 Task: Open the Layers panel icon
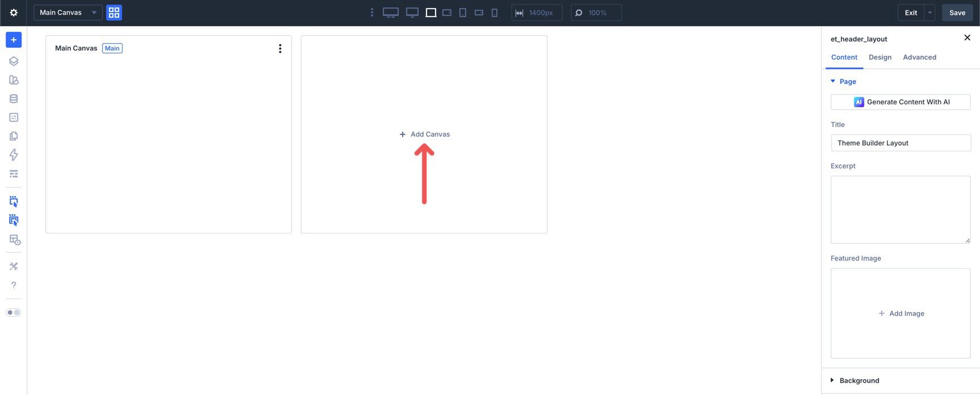pyautogui.click(x=14, y=61)
